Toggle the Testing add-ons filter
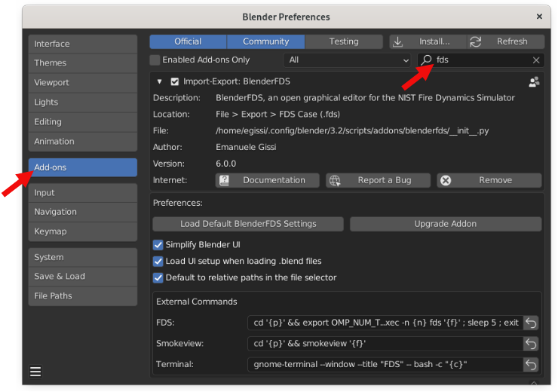Image resolution: width=558 pixels, height=392 pixels. tap(344, 41)
